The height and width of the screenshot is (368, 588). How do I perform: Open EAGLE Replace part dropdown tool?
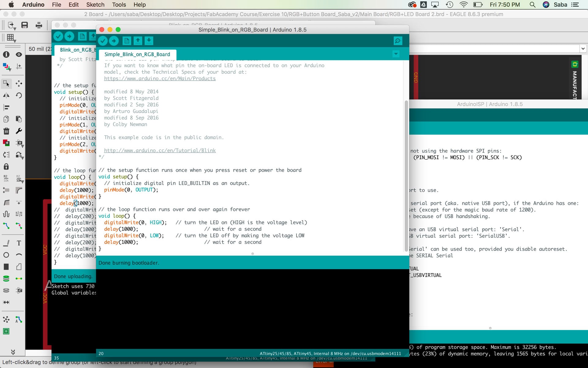(x=20, y=155)
